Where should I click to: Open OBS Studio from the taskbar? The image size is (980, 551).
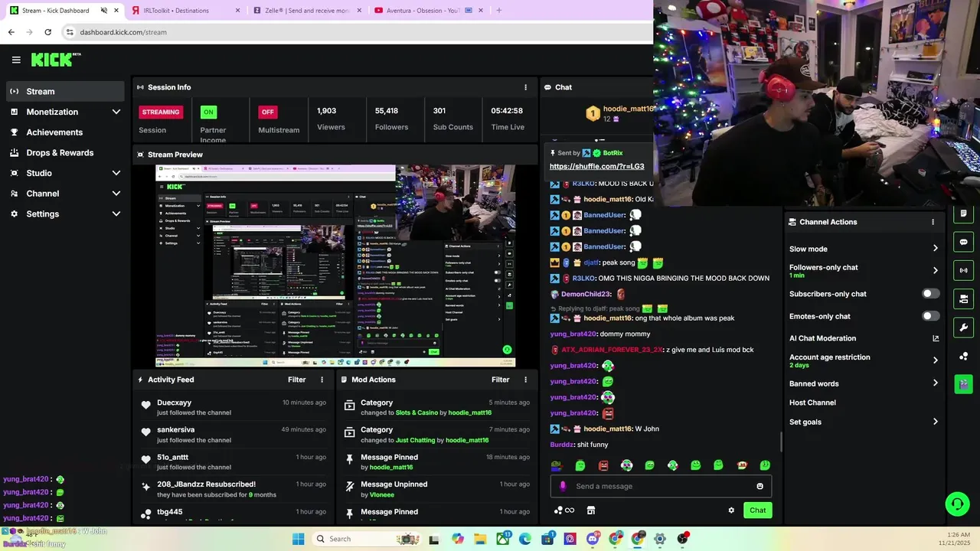click(x=682, y=539)
